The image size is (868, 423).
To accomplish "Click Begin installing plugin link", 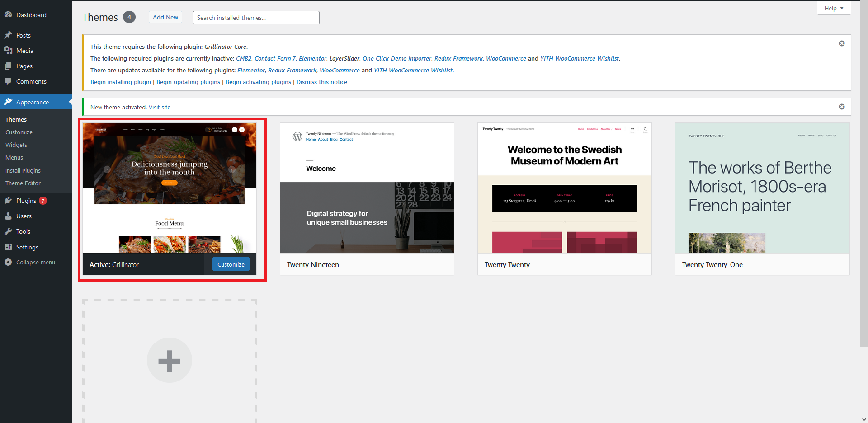I will pos(121,82).
